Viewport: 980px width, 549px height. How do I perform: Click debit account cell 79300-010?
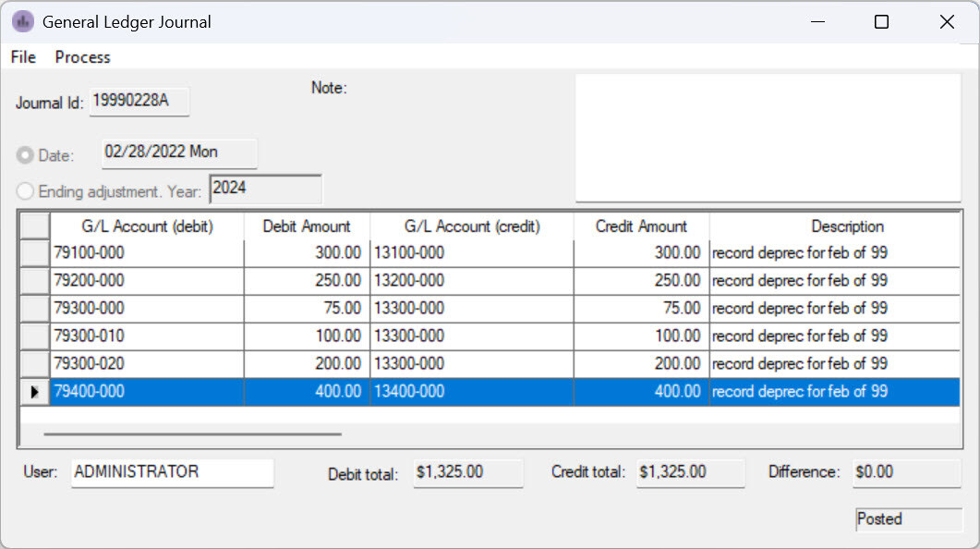click(x=147, y=336)
